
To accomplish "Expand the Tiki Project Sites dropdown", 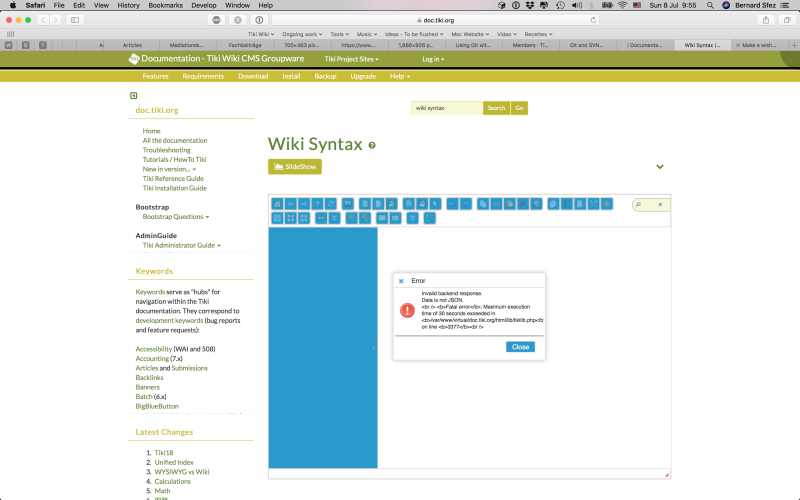I will [x=352, y=59].
